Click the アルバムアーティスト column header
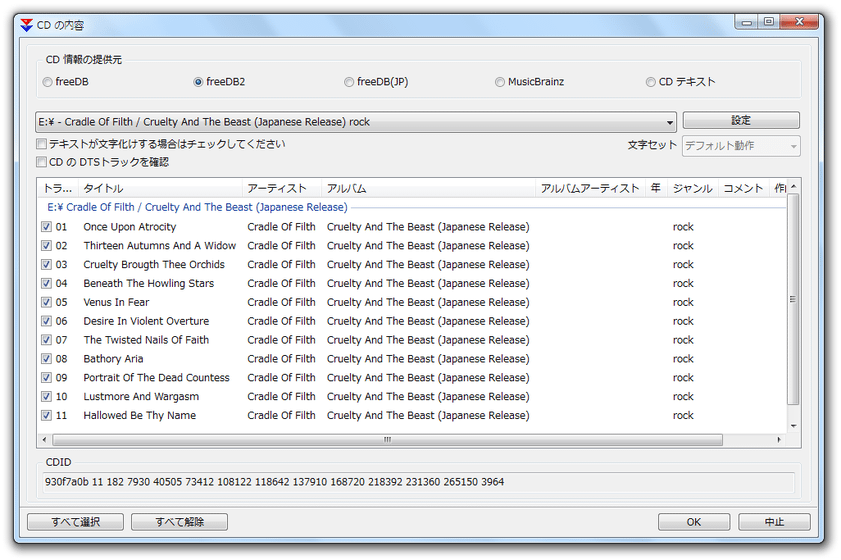 click(590, 188)
